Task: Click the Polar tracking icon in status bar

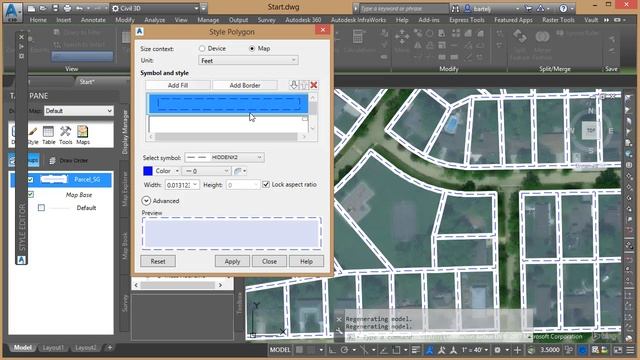Action: tap(344, 350)
